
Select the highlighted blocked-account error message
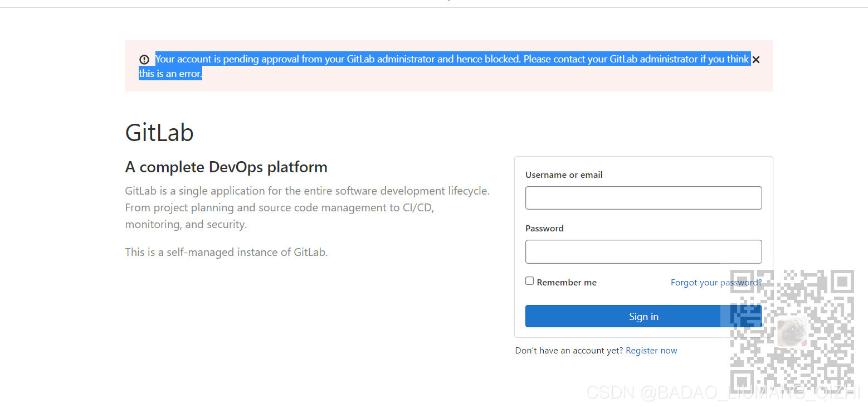(446, 59)
